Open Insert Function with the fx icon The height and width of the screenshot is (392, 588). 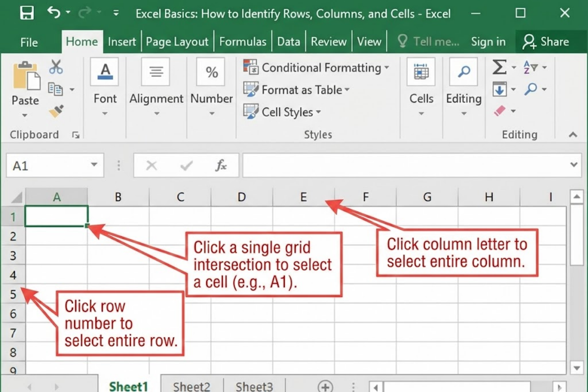221,165
